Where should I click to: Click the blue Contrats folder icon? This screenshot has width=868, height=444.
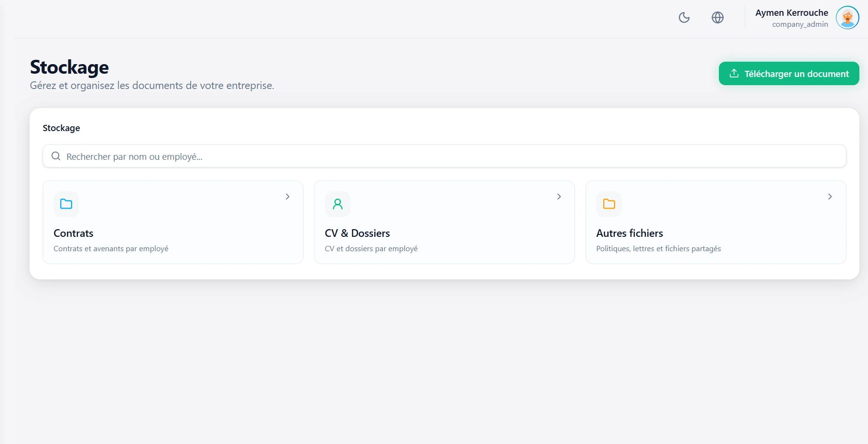click(66, 204)
